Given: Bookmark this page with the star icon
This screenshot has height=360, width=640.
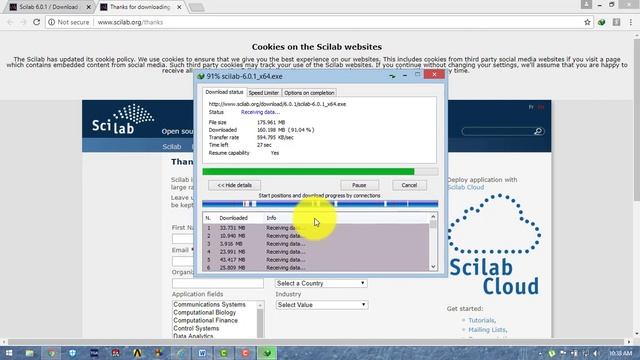Looking at the screenshot, I should click(x=587, y=22).
